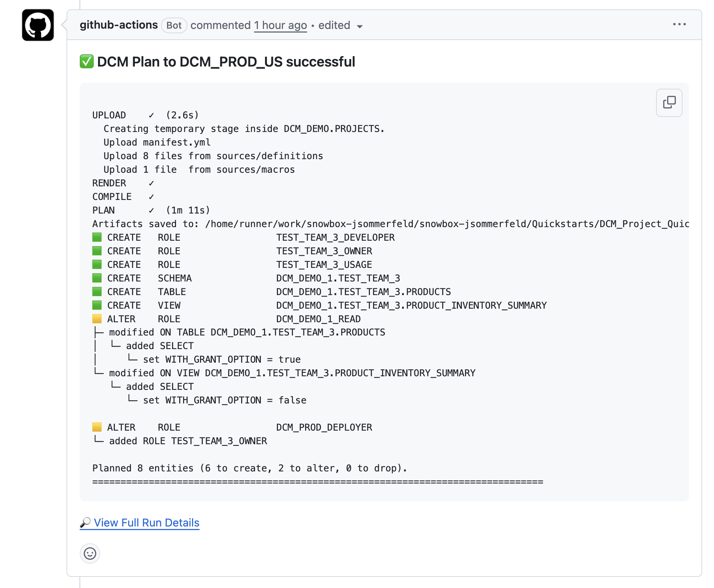714x588 pixels.
Task: Click 'modified ON TABLE DCM_DEMO_1.TEST_TEAM_3.PRODUCTS' line
Action: pyautogui.click(x=247, y=333)
